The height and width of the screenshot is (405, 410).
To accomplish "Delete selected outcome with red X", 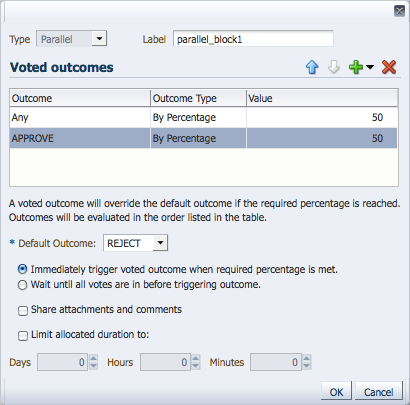I will [389, 67].
